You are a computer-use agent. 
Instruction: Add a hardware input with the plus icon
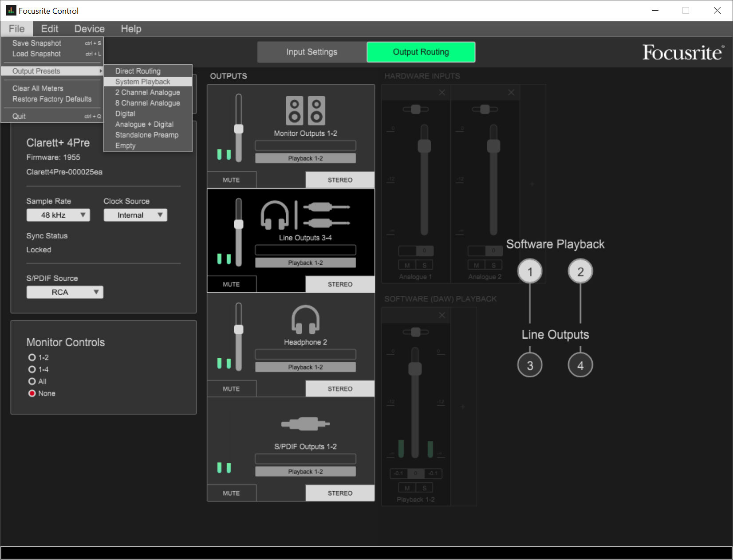532,184
